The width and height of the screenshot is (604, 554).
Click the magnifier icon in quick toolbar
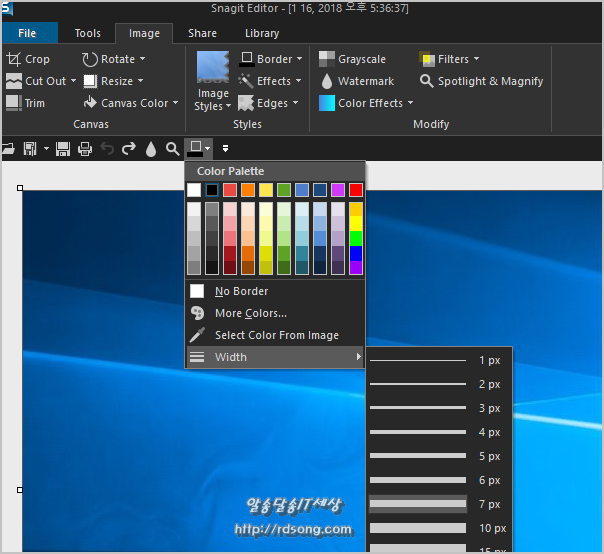[x=173, y=149]
